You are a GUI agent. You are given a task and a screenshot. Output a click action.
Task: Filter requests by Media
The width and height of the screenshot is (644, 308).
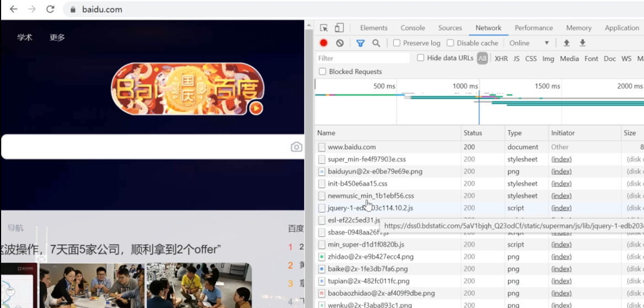pyautogui.click(x=569, y=59)
